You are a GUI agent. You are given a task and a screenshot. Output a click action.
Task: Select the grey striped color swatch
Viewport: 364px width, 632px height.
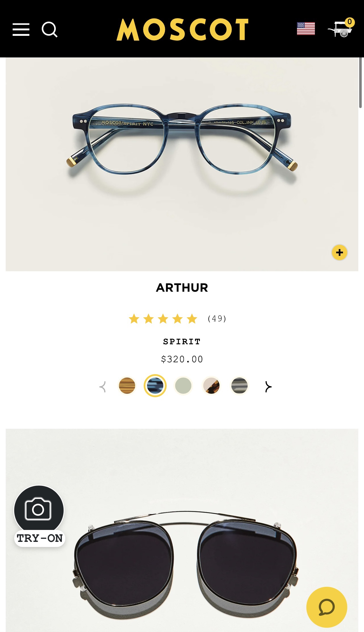point(239,386)
